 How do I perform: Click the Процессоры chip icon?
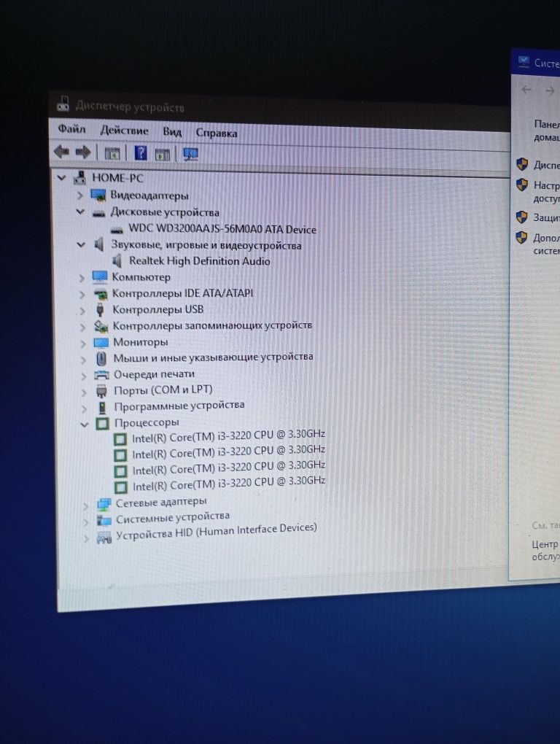[x=102, y=423]
